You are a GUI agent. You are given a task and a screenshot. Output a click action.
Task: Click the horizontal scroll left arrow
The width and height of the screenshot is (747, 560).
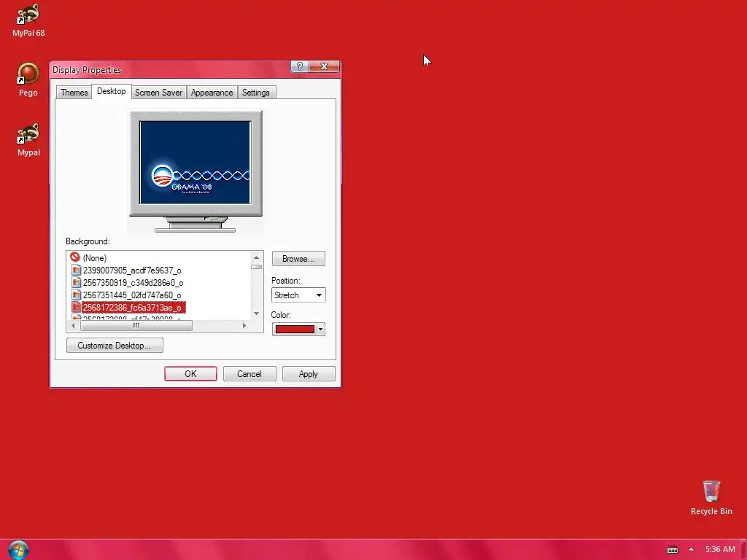[x=73, y=325]
